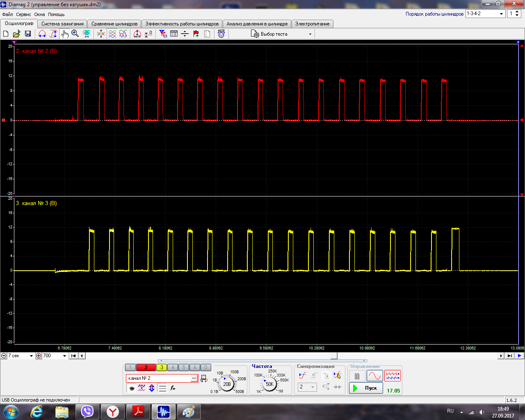
Task: Open the filter settings funnel icon
Action: [163, 34]
